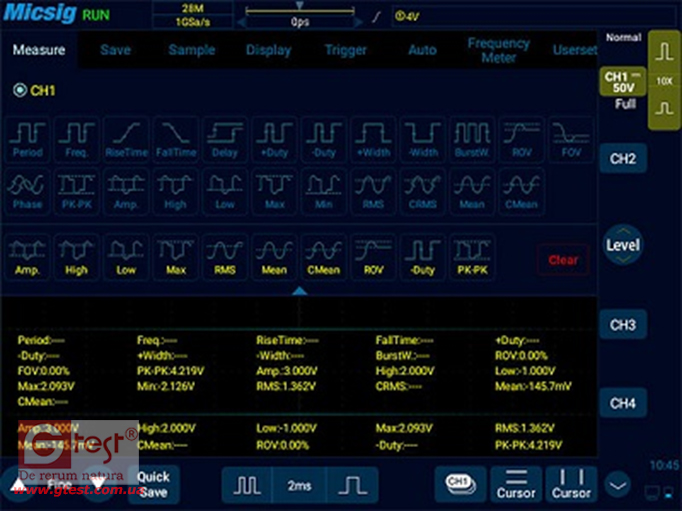Screen dimensions: 682x511
Task: Select the CH1 radio button
Action: [x=20, y=91]
